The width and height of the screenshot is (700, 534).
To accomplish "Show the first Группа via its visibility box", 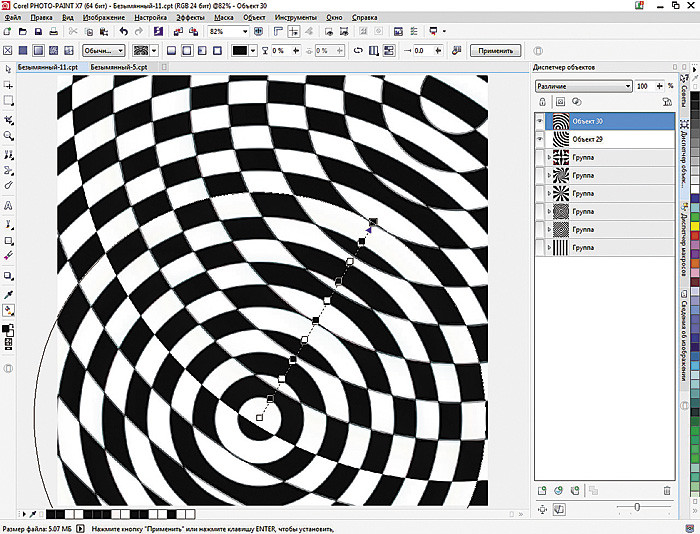I will point(541,158).
